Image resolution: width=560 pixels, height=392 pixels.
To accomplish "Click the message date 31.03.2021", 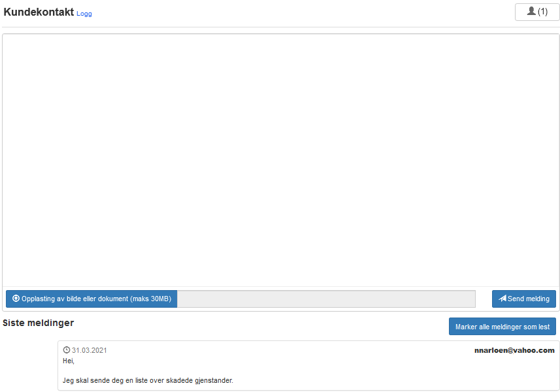I will [x=90, y=350].
